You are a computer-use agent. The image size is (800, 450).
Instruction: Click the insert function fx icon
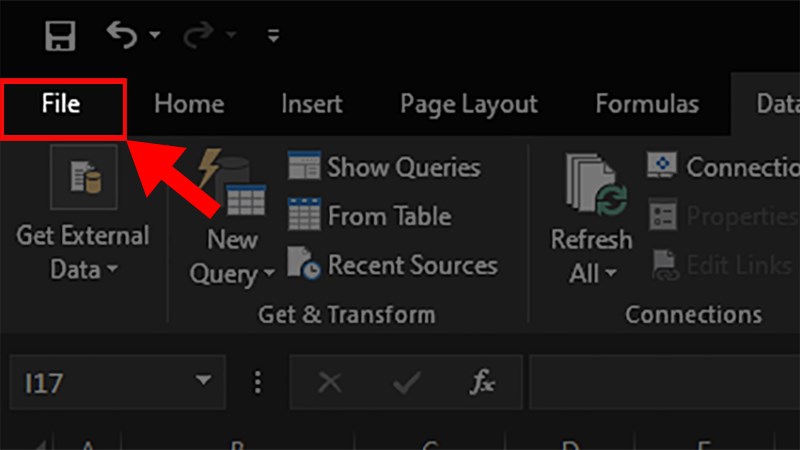tap(482, 381)
